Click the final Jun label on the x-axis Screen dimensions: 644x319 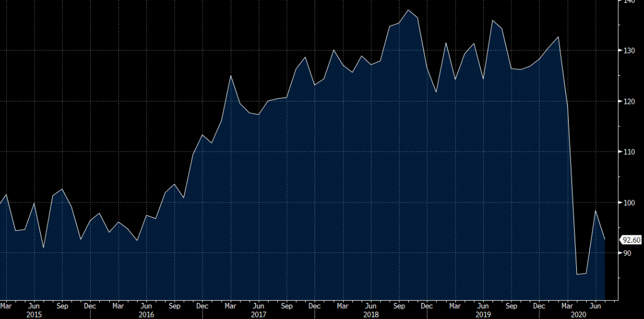click(596, 306)
